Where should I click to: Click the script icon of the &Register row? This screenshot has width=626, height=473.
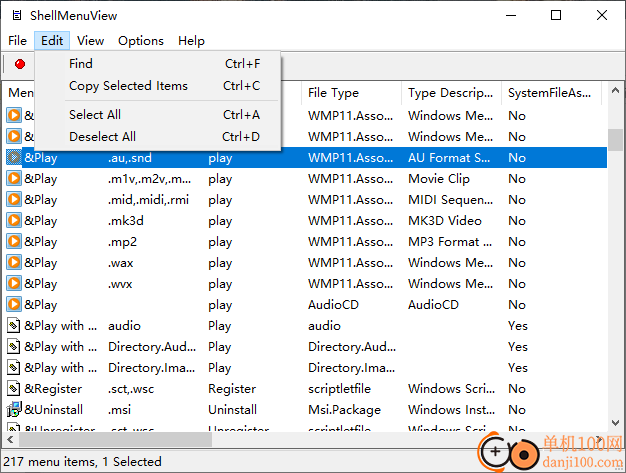14,388
